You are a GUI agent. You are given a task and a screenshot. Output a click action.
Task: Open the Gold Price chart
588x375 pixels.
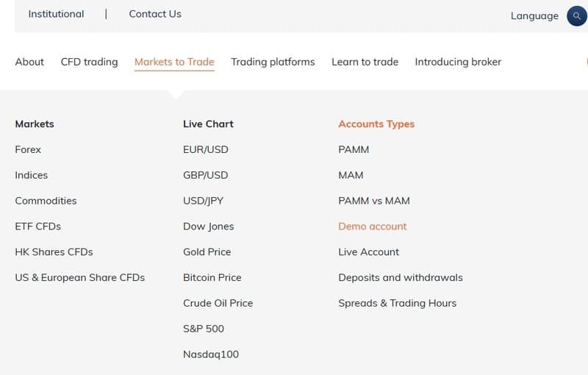(x=207, y=251)
